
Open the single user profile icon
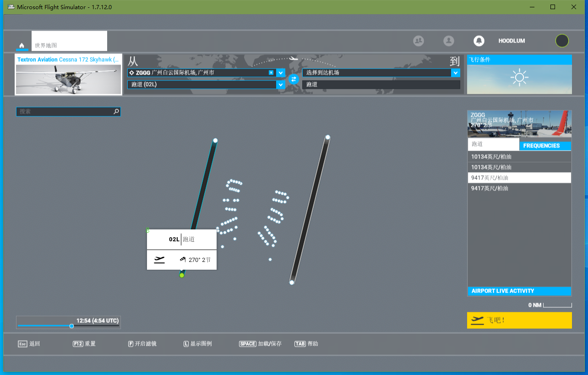[449, 41]
